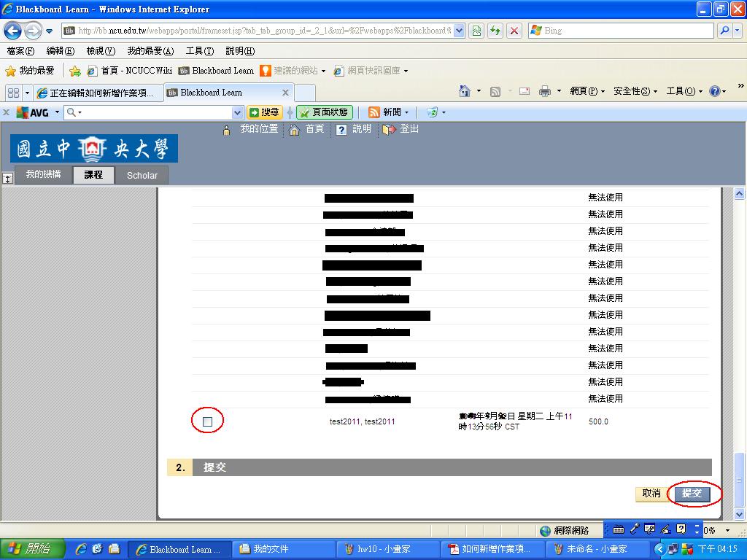Expand the AVG search box dropdown
The width and height of the screenshot is (747, 560).
(x=237, y=112)
